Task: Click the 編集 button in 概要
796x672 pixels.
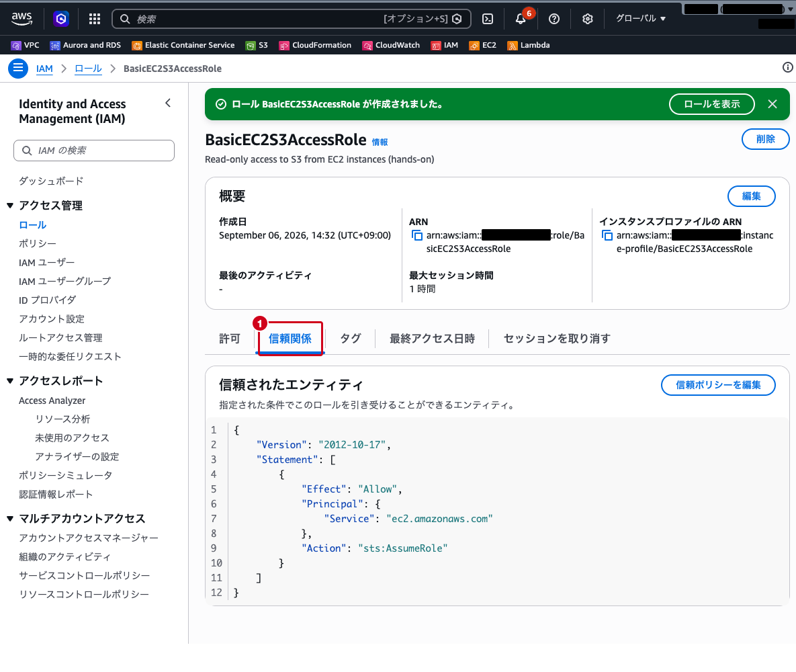Action: click(x=751, y=197)
